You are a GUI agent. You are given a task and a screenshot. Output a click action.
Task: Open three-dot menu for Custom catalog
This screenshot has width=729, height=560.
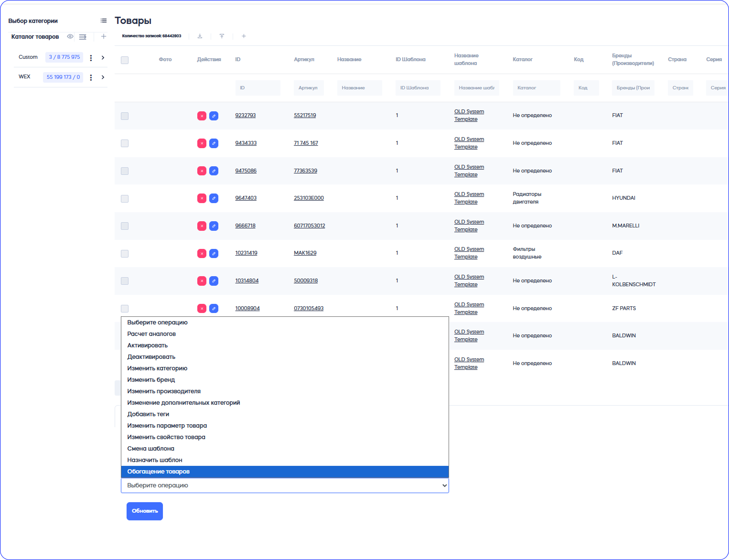91,58
